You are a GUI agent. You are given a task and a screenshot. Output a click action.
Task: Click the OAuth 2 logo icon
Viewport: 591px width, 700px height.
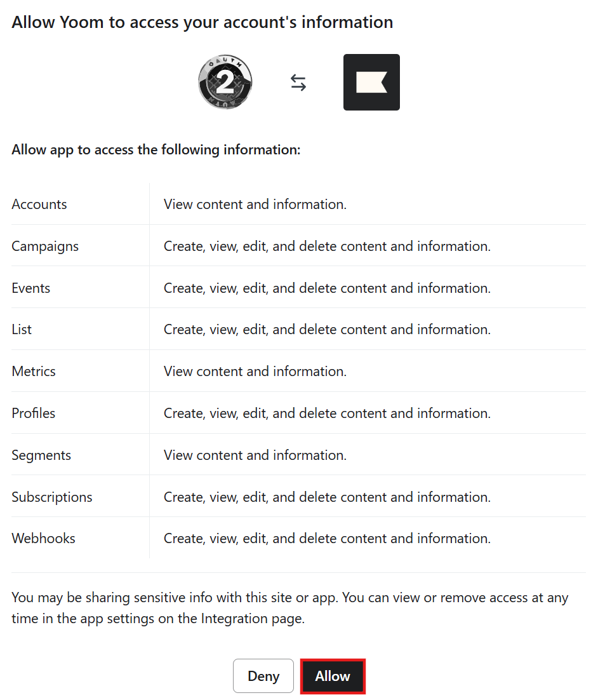225,83
